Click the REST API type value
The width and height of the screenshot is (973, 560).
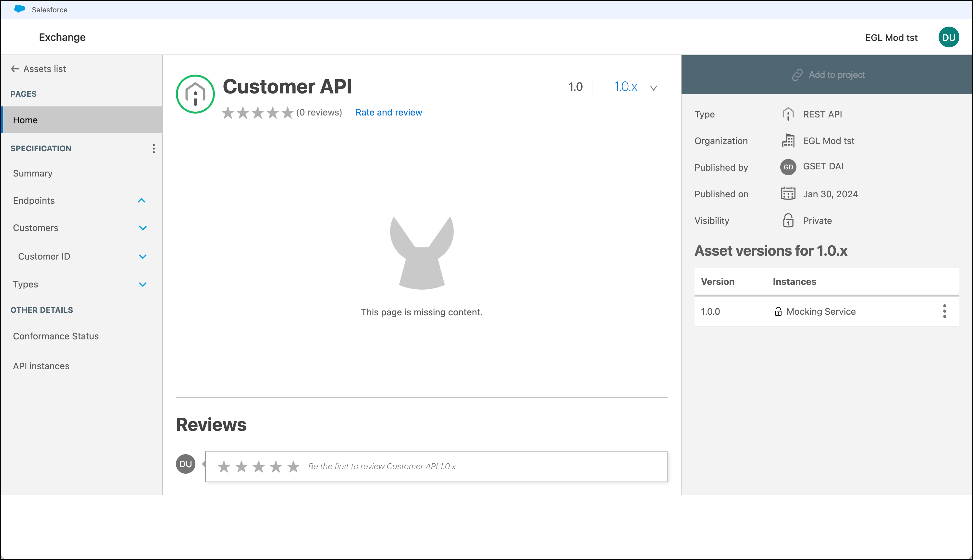[822, 114]
